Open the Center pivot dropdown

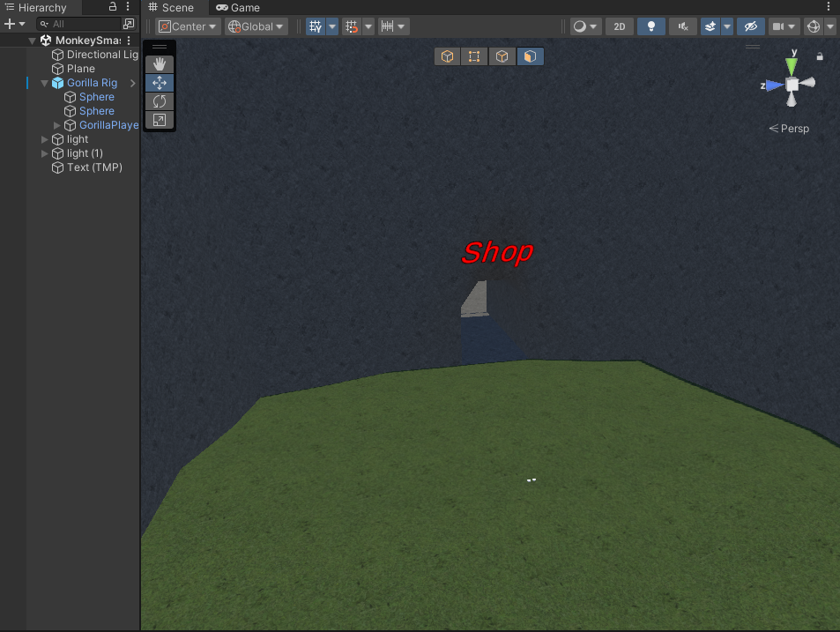(188, 26)
